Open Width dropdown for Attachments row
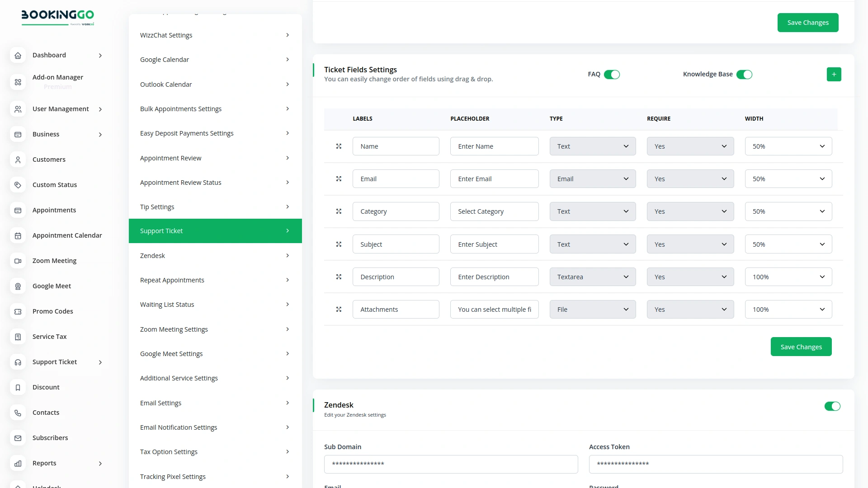Viewport: 868px width, 488px height. pos(788,310)
